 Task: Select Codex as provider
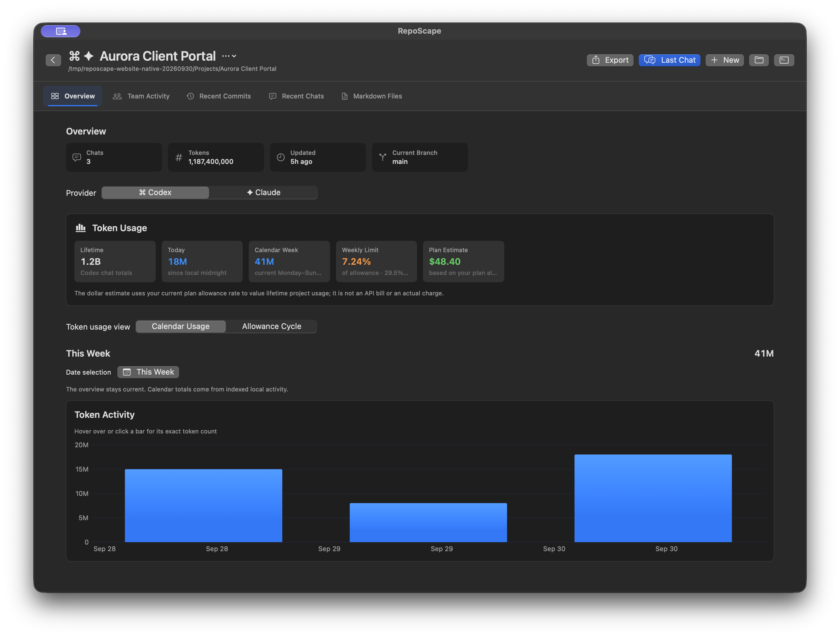click(155, 193)
